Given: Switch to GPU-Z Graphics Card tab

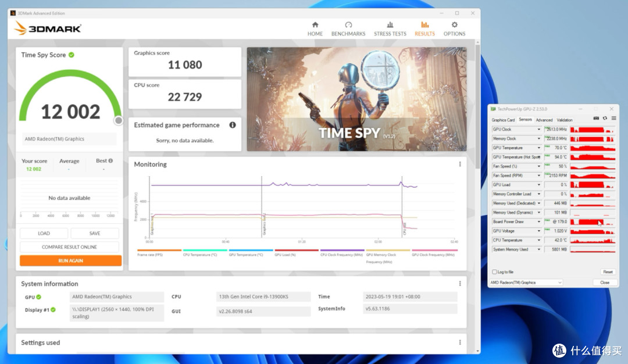Looking at the screenshot, I should (503, 120).
